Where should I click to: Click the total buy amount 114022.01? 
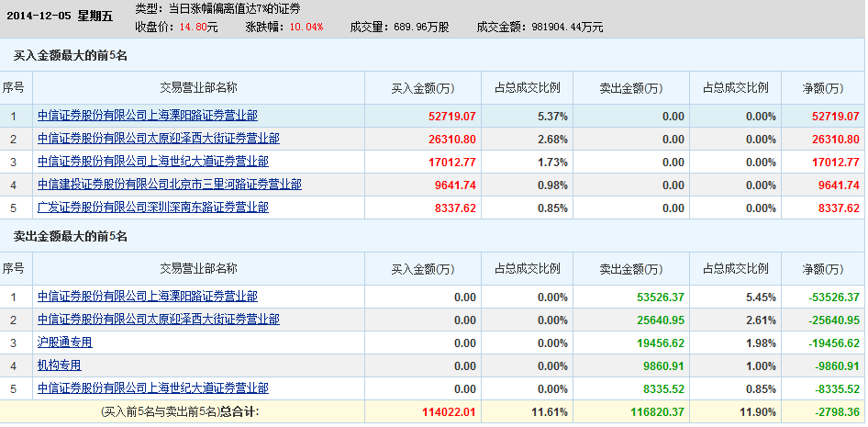tap(448, 412)
